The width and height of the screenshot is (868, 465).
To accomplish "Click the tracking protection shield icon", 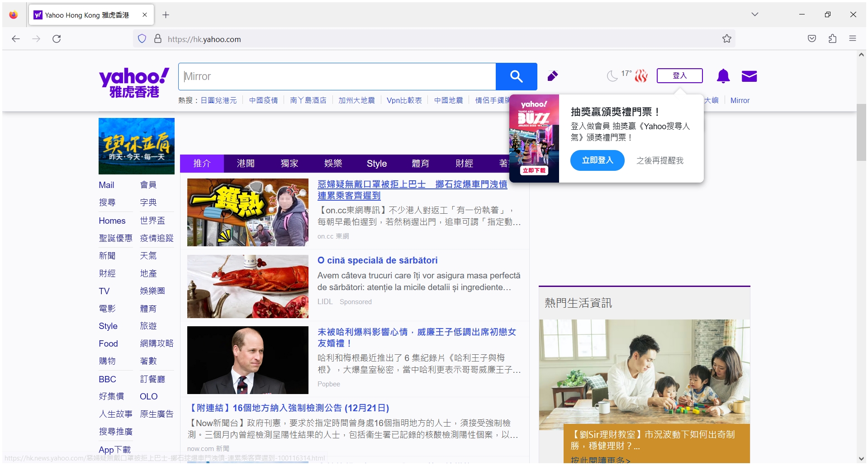I will (x=142, y=39).
